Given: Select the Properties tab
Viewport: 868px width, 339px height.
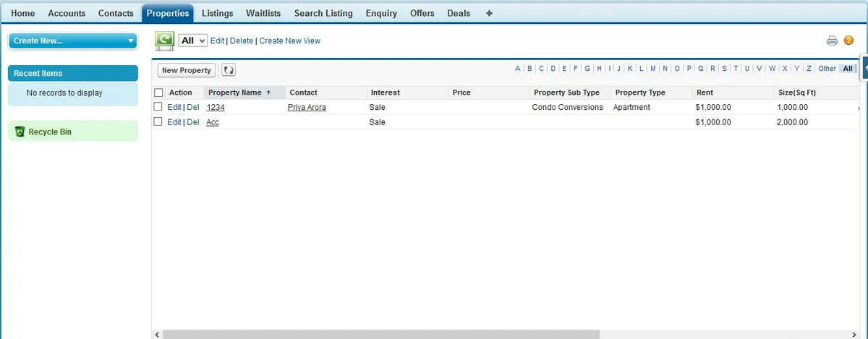Looking at the screenshot, I should coord(168,13).
